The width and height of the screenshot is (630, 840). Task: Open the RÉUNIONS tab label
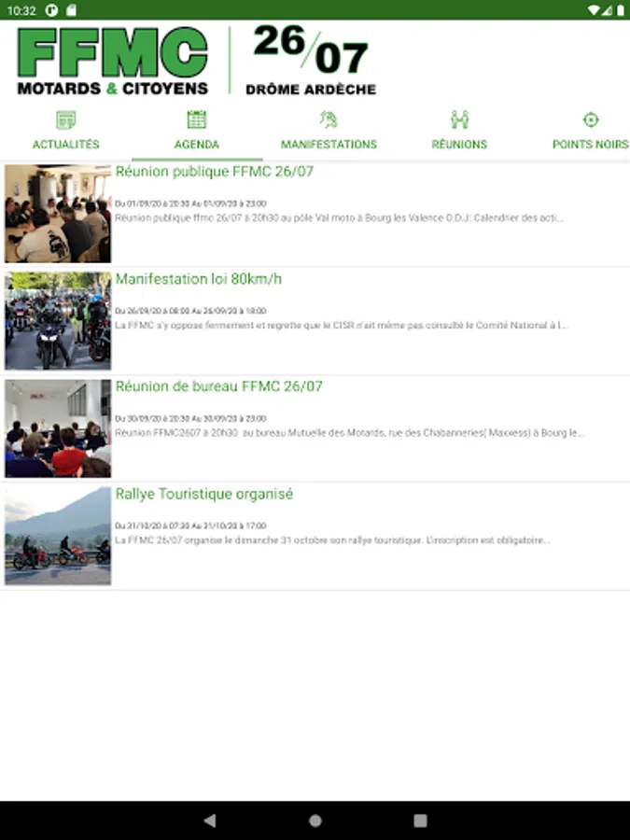coord(459,144)
